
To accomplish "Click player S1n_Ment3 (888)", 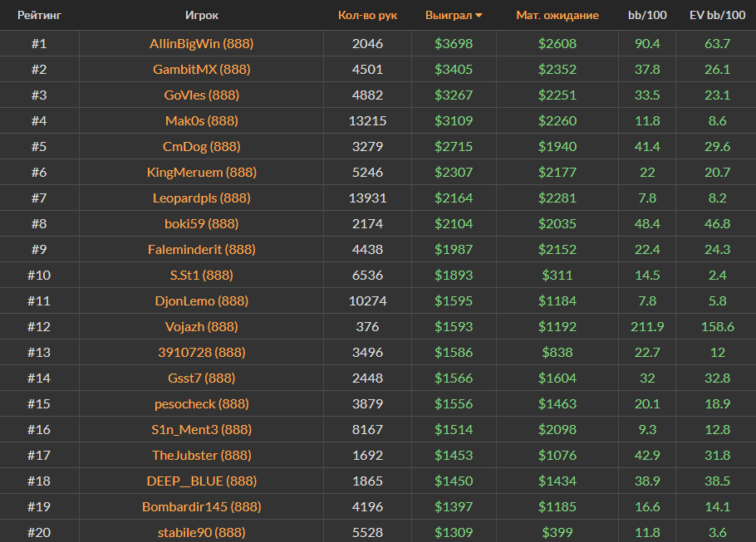I will click(202, 429).
